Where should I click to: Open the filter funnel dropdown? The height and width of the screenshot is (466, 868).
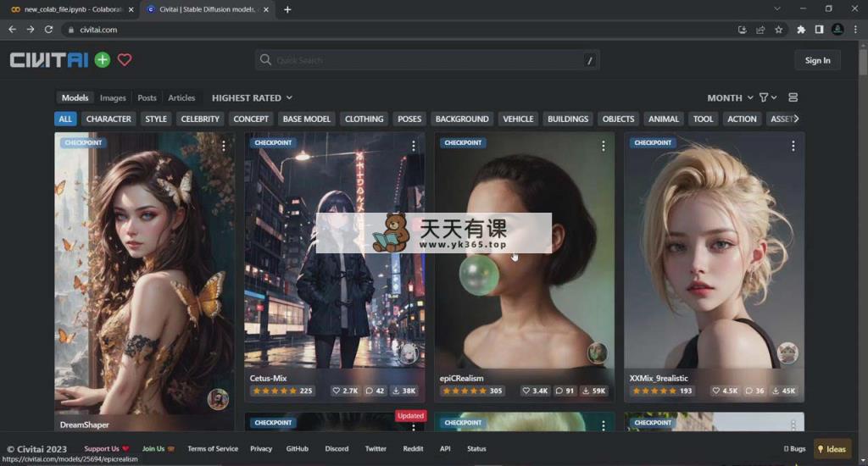click(768, 97)
